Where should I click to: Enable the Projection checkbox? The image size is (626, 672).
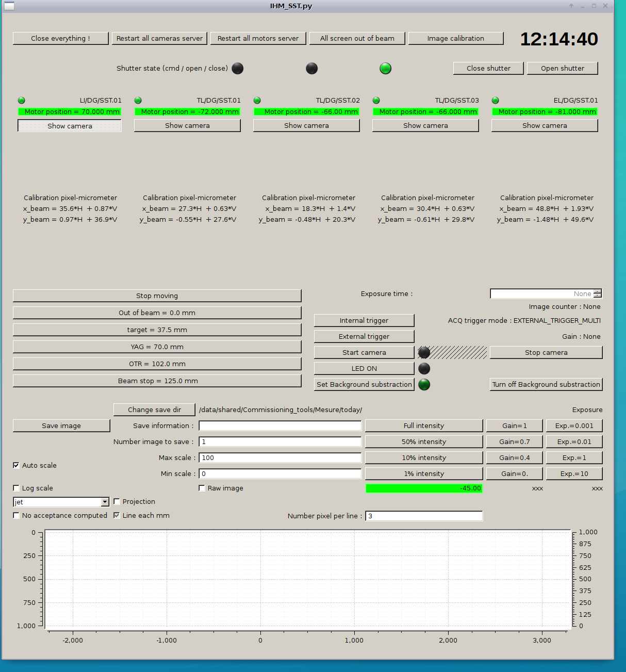point(117,501)
